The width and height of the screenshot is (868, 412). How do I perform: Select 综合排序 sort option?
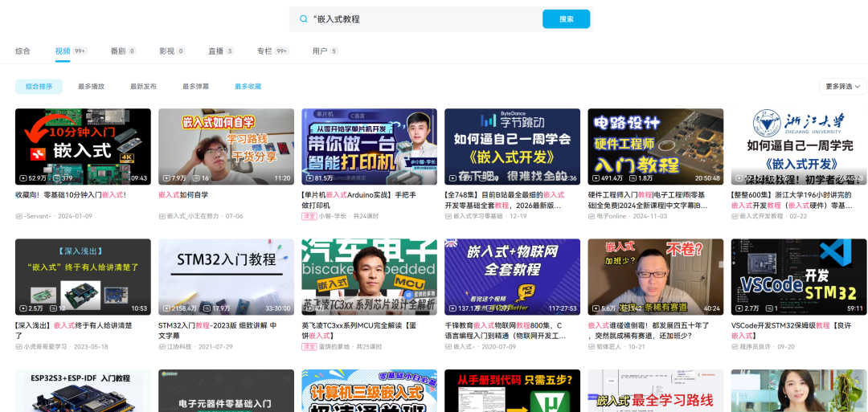(39, 87)
